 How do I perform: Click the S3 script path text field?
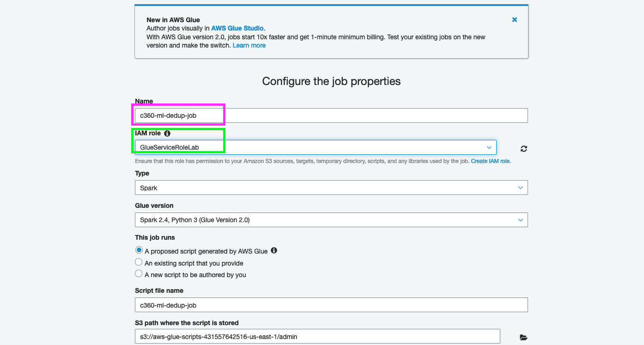coord(317,337)
